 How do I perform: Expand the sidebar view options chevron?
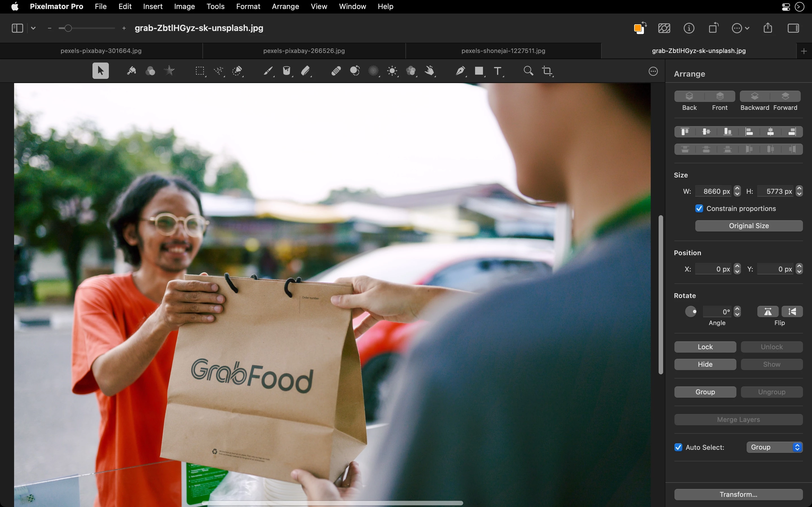click(33, 28)
